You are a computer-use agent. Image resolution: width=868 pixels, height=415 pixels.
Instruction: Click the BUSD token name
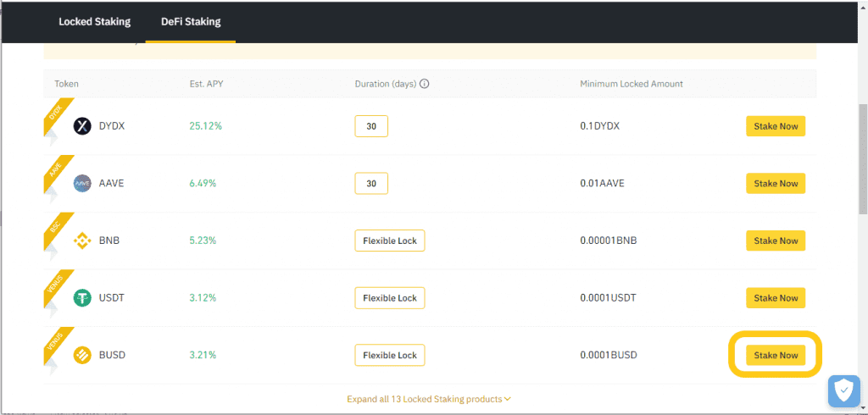[112, 355]
